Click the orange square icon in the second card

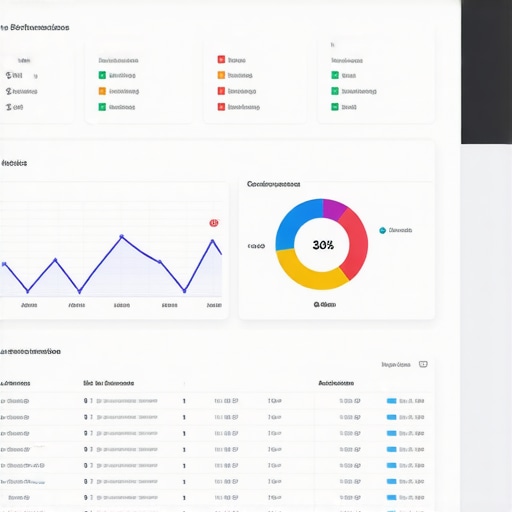click(x=102, y=91)
